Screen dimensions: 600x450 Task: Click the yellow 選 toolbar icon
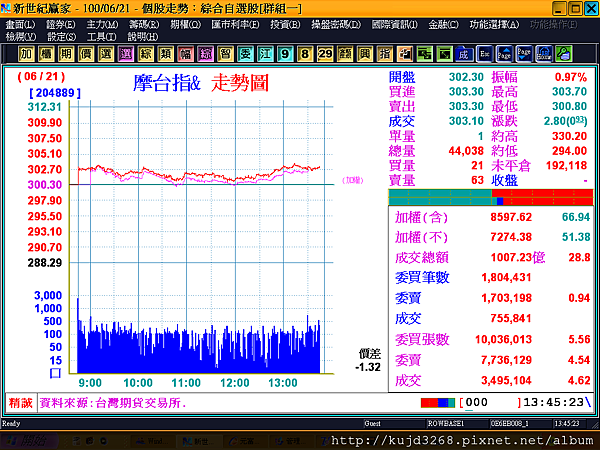tap(106, 54)
